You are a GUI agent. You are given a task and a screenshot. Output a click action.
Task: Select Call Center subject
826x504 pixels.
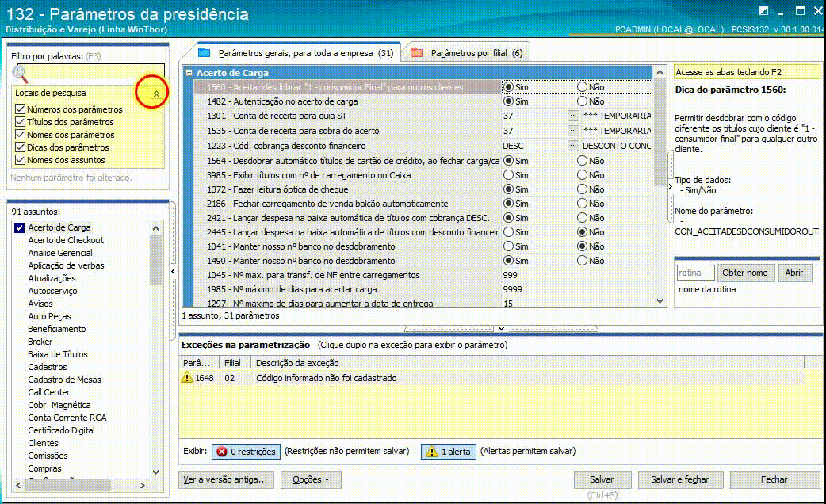pyautogui.click(x=48, y=392)
